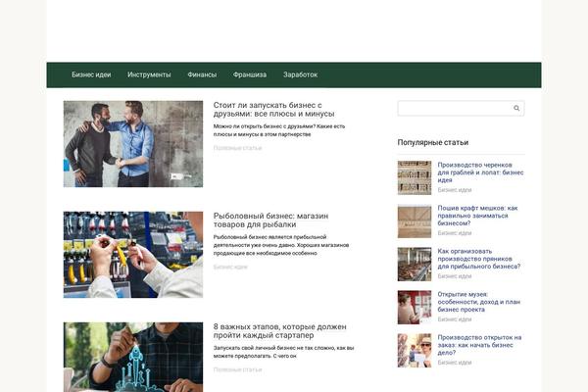588x392 pixels.
Task: Select Бизнес идеи tag under производство пряников
Action: 455,276
